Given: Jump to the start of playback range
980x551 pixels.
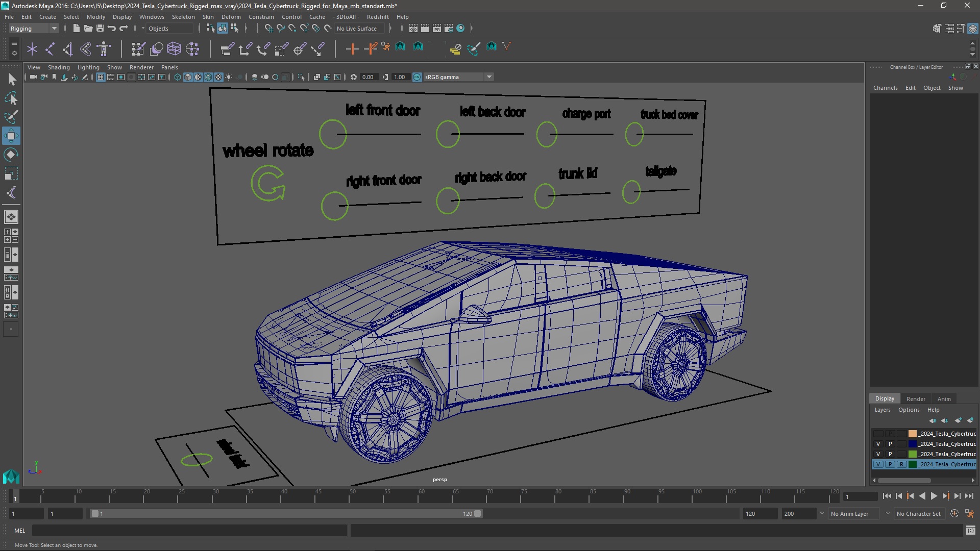Looking at the screenshot, I should click(887, 496).
